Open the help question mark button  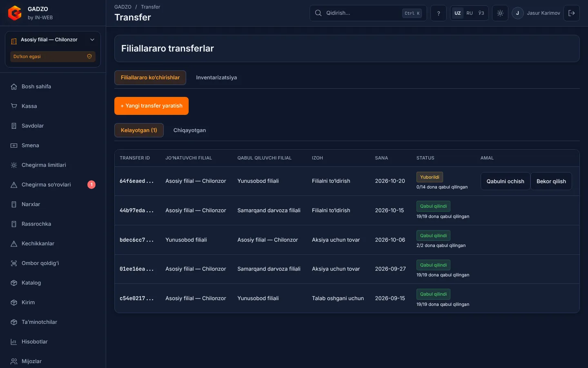[x=439, y=13]
